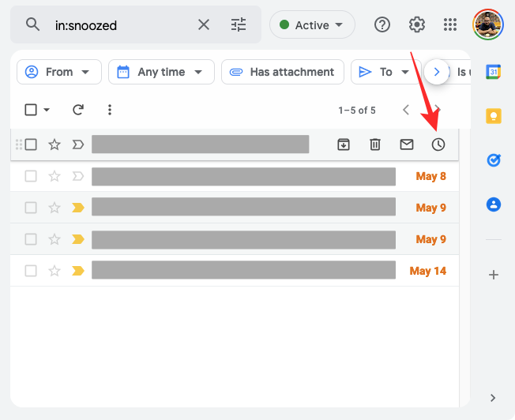Image resolution: width=515 pixels, height=420 pixels.
Task: Click the snooze clock icon on hovered email
Action: point(438,144)
